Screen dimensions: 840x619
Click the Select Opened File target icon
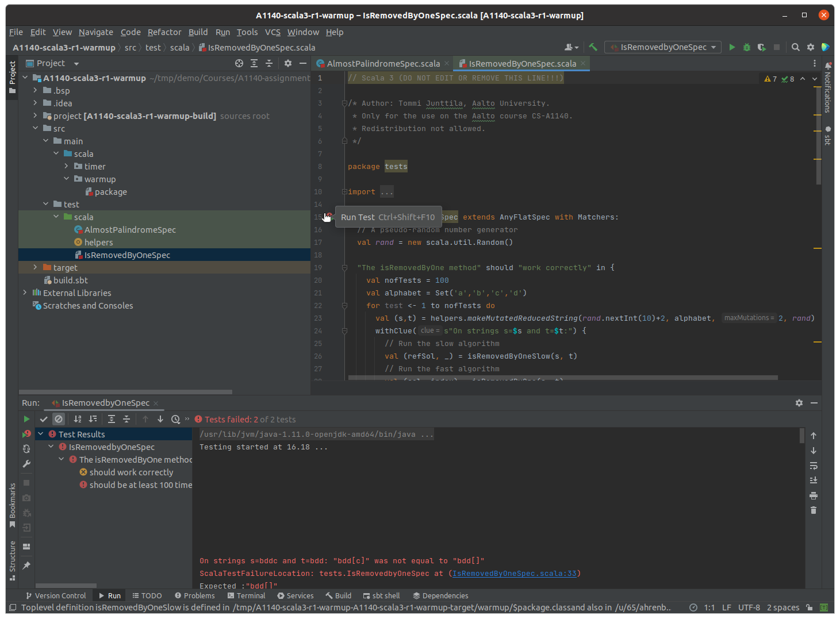click(x=239, y=63)
